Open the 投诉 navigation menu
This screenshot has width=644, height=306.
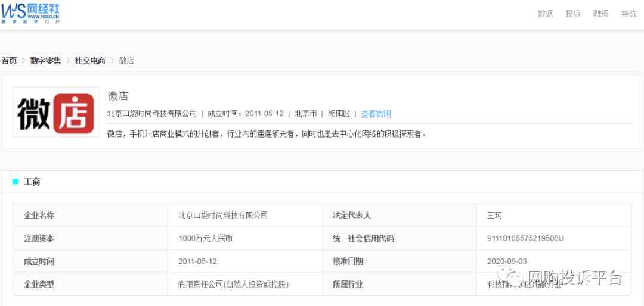(573, 14)
